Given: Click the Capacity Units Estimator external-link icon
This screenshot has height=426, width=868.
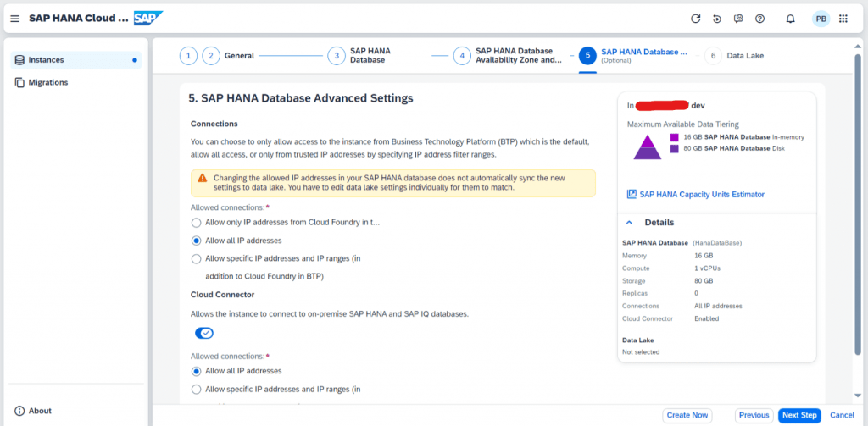Looking at the screenshot, I should point(632,194).
